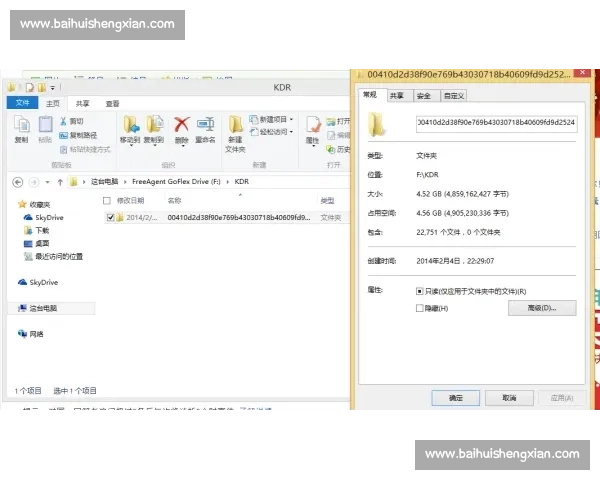Viewport: 600px width, 480px height.
Task: Open Network (网络) in navigation pane
Action: 36,334
